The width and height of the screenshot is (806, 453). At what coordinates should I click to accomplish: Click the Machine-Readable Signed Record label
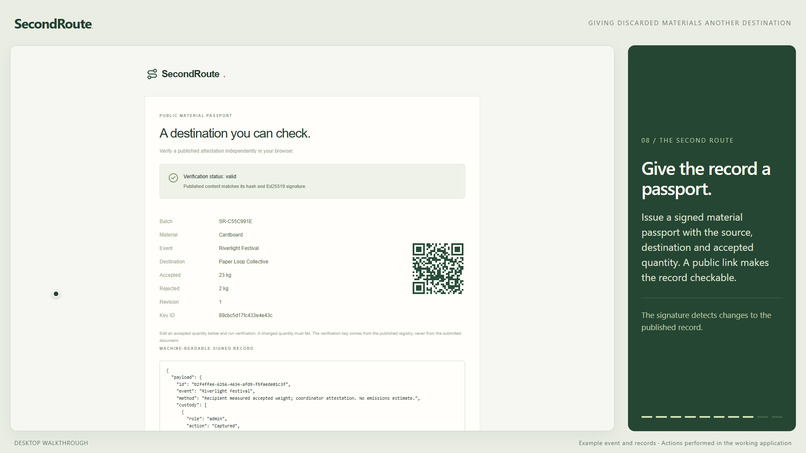coord(206,349)
